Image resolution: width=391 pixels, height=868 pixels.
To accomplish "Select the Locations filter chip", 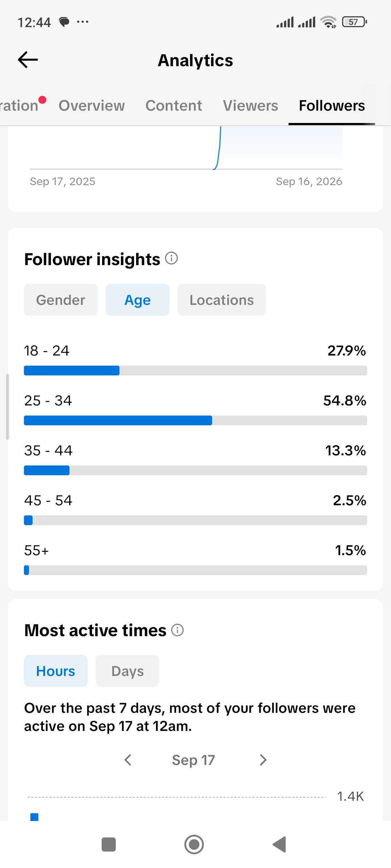I will pyautogui.click(x=222, y=300).
